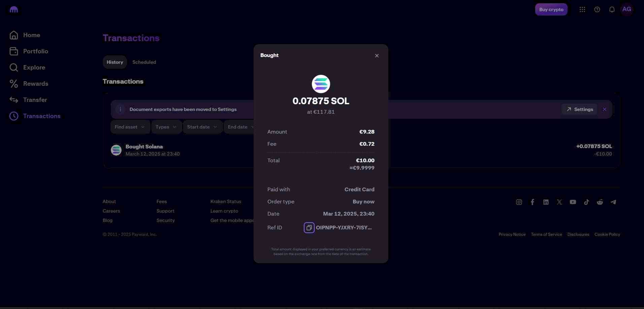
Task: Click the 0.07875 SOL dialog heading
Action: (321, 101)
